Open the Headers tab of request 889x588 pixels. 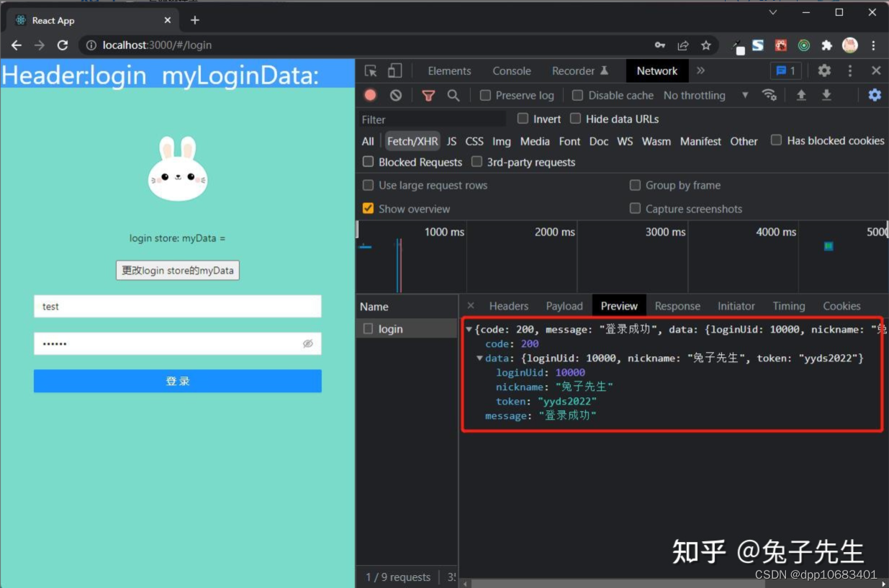click(509, 306)
